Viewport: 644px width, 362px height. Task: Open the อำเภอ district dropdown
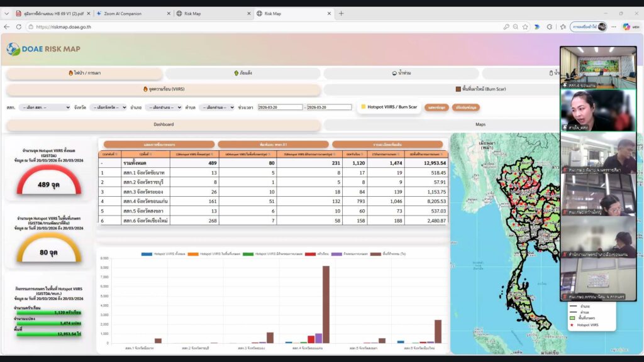pyautogui.click(x=164, y=107)
